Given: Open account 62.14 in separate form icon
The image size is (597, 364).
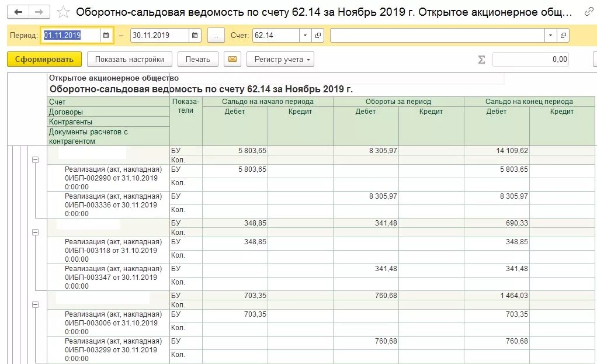Looking at the screenshot, I should pos(318,36).
